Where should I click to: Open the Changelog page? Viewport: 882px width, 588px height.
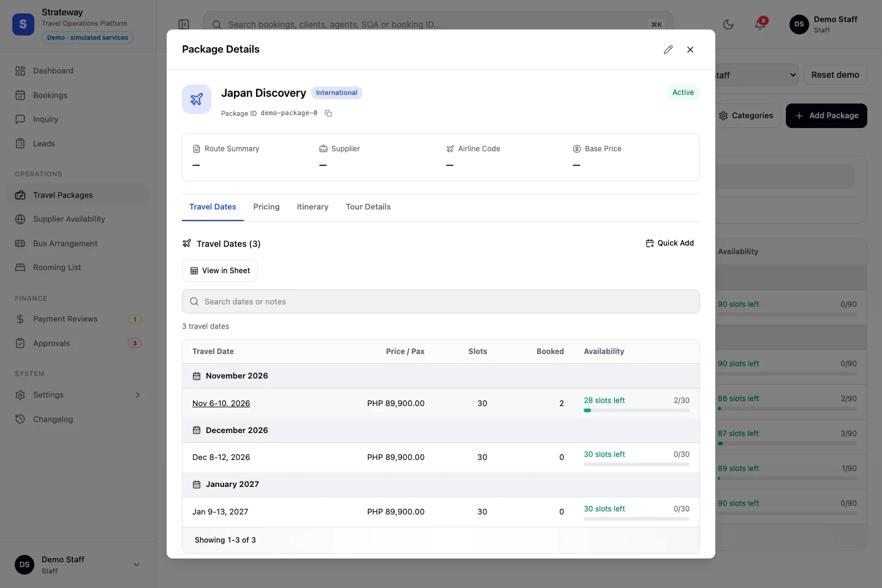click(x=78, y=420)
